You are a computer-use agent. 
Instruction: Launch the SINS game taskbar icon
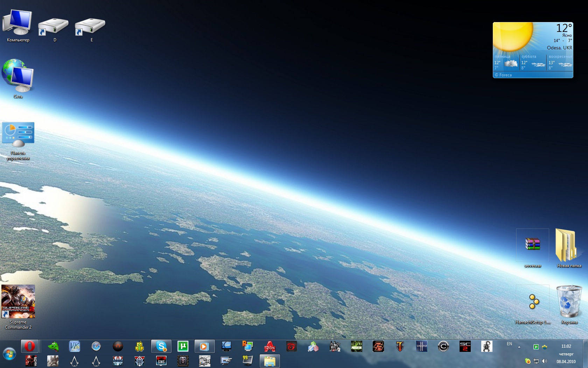161,361
